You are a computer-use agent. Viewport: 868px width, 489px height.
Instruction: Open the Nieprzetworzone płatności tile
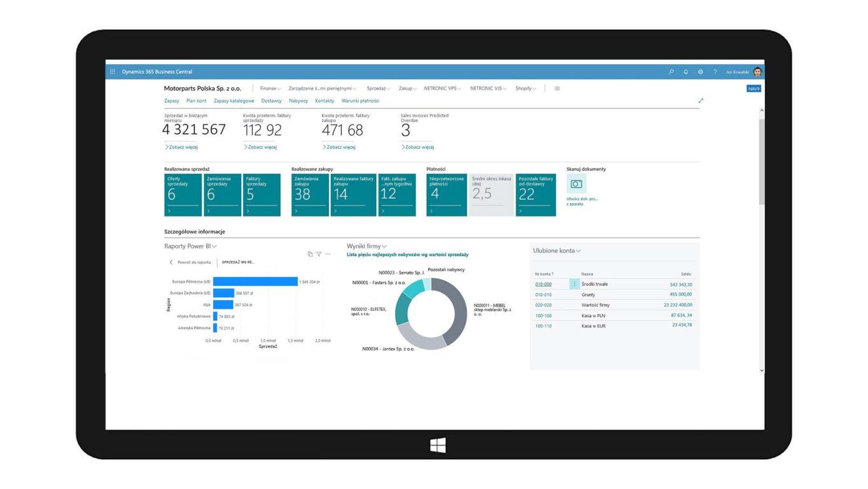click(x=447, y=195)
